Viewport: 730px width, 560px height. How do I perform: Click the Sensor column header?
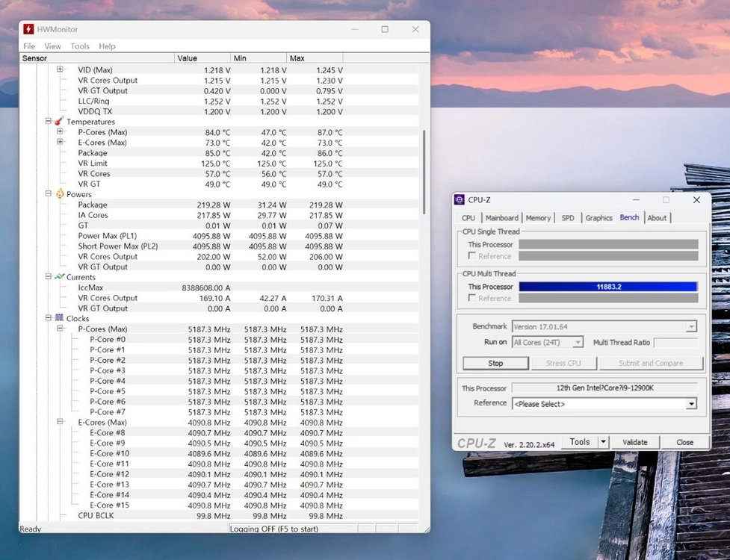coord(97,58)
